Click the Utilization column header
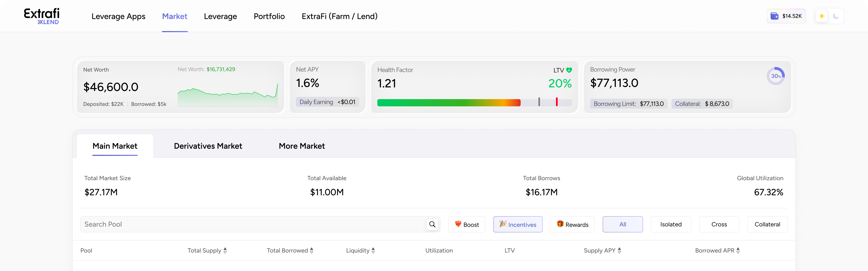 click(x=439, y=250)
